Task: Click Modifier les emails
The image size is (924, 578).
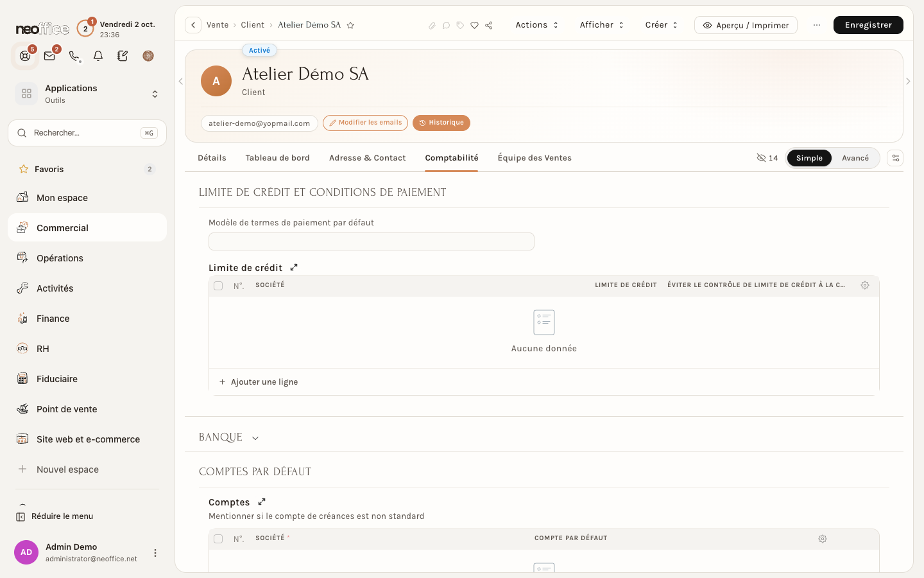Action: [x=365, y=123]
